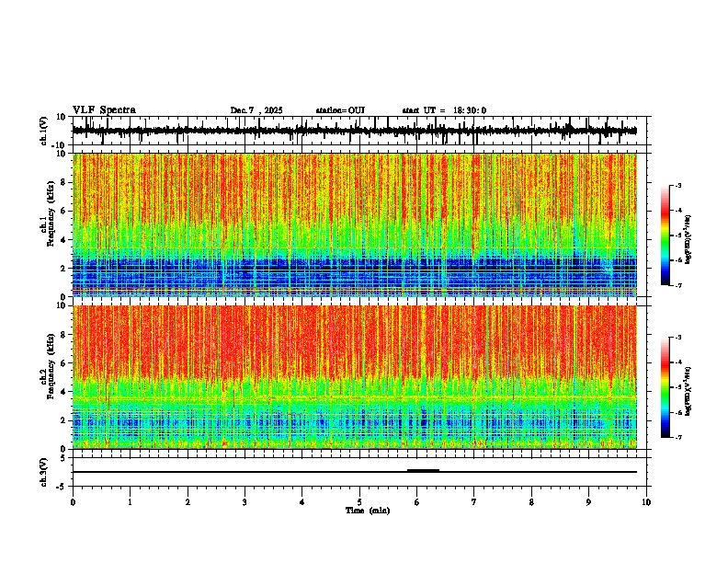Image resolution: width=728 pixels, height=563 pixels.
Task: Click the '-3' label on ch.2 color scale
Action: 677,338
